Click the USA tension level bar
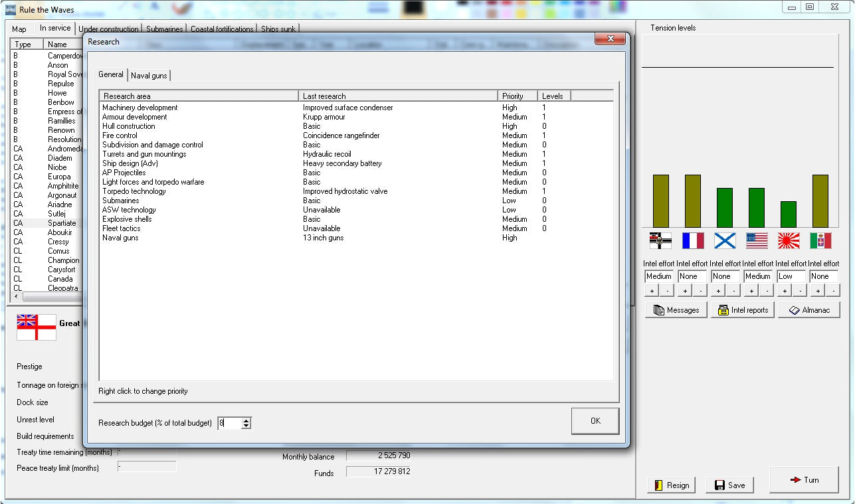 point(757,208)
